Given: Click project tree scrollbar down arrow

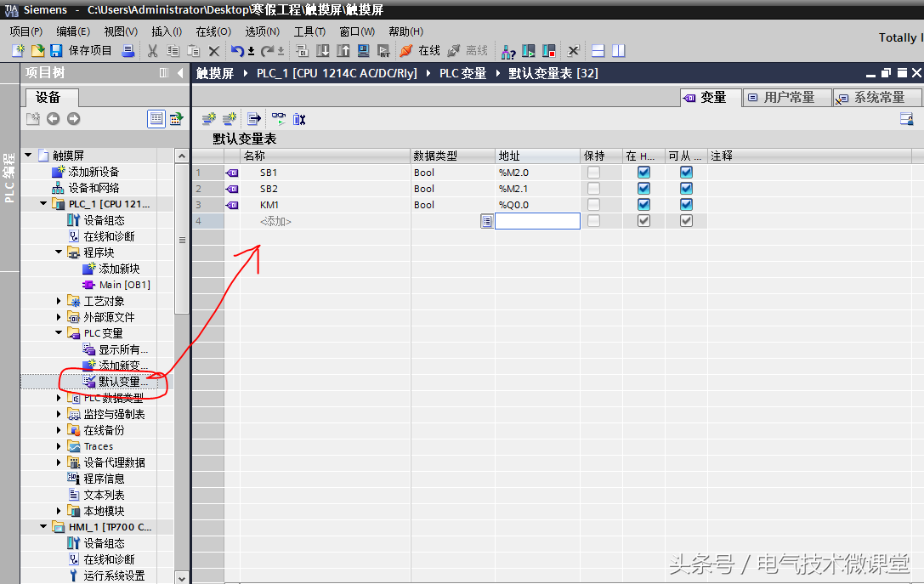Looking at the screenshot, I should tap(182, 578).
